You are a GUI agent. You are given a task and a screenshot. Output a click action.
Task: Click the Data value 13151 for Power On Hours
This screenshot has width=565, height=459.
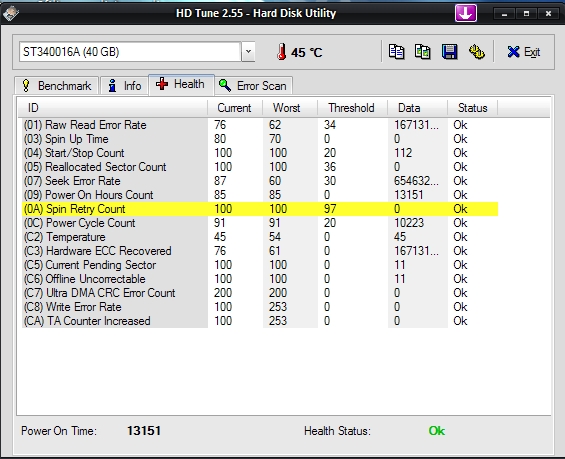[x=408, y=195]
